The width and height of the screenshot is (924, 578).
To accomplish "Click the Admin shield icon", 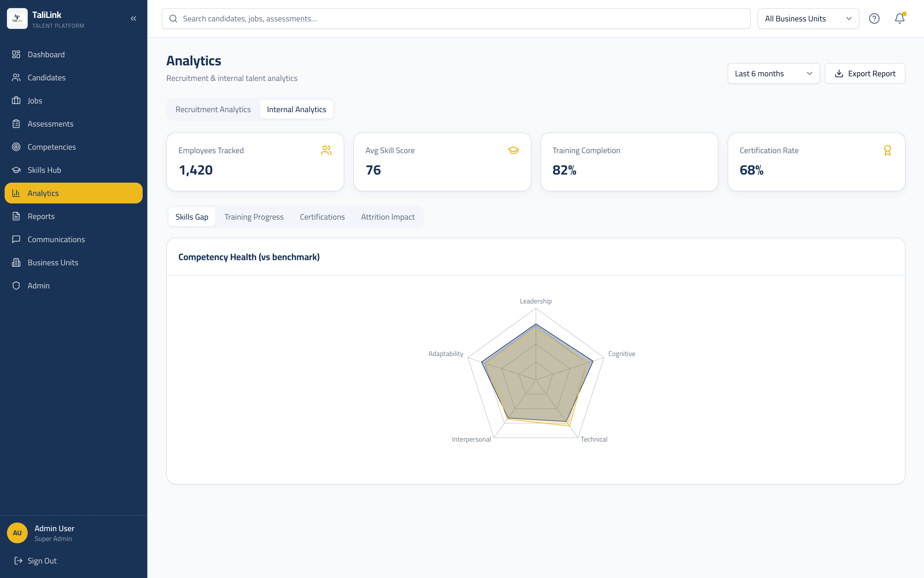I will (x=16, y=286).
